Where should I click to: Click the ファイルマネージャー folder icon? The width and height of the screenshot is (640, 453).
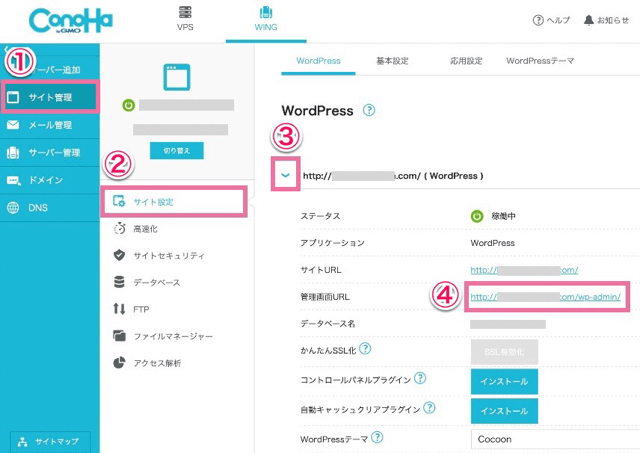[119, 336]
